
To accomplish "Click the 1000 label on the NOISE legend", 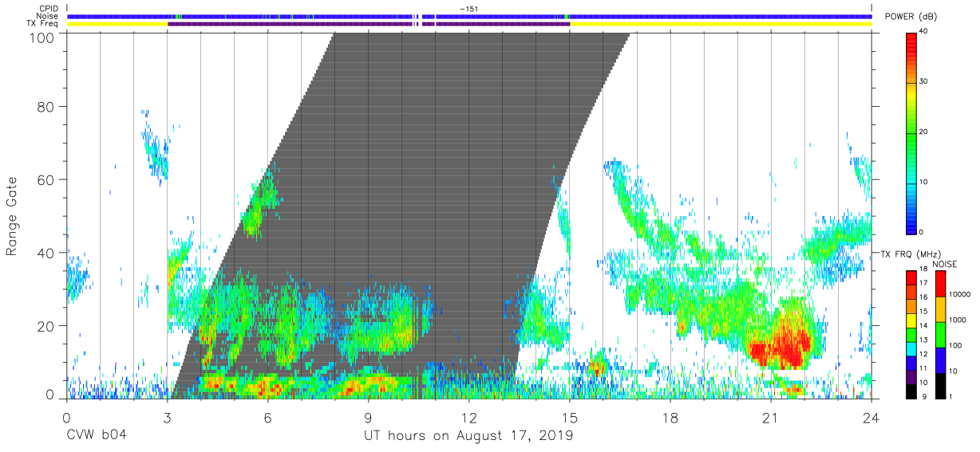I will coord(957,320).
